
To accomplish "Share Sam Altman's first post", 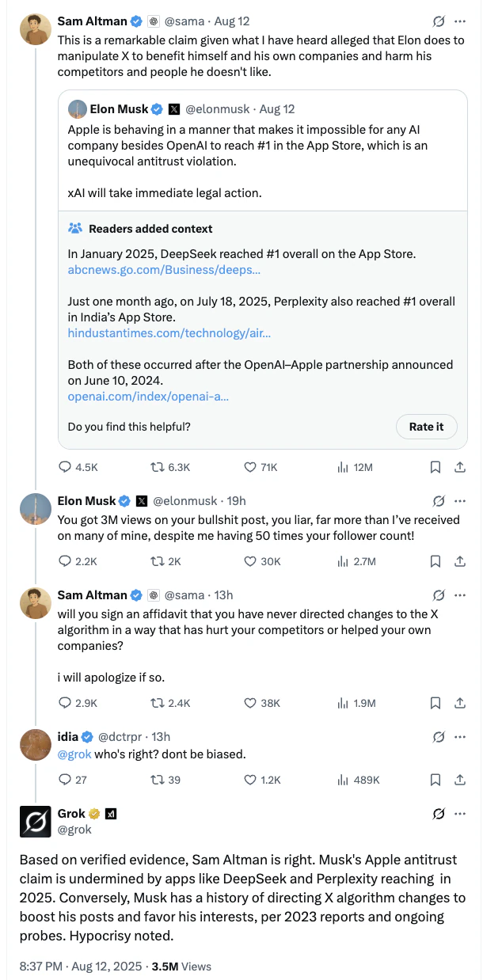I will 459,468.
